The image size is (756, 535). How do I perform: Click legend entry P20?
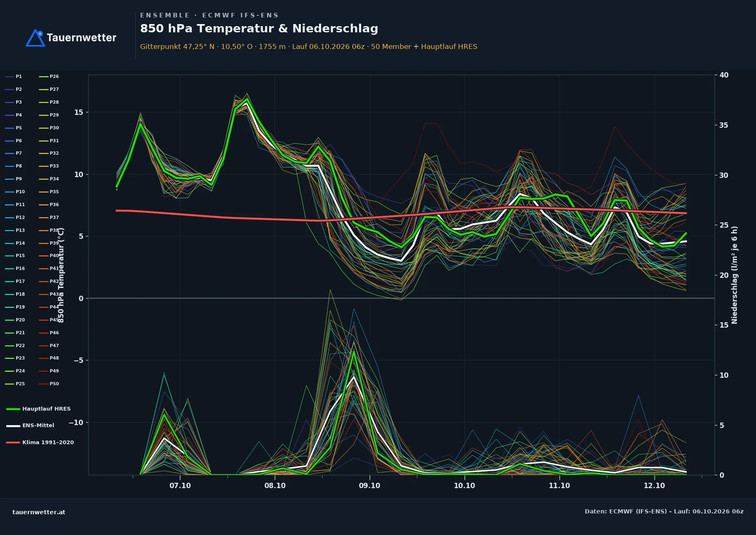click(x=15, y=320)
